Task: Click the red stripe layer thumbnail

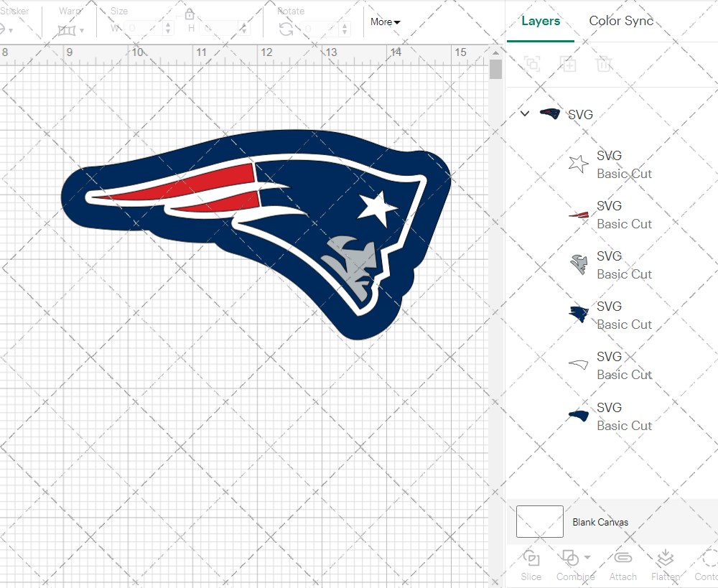Action: [x=578, y=215]
